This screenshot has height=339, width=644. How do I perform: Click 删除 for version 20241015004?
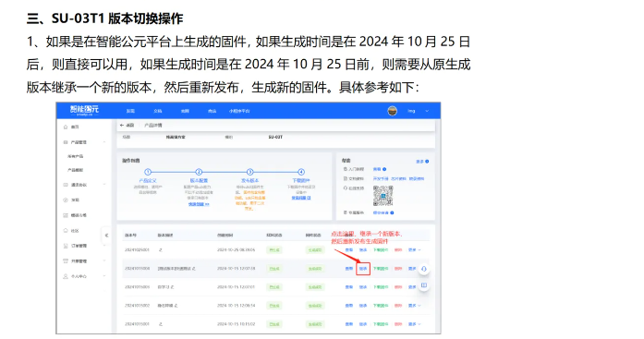pyautogui.click(x=398, y=269)
